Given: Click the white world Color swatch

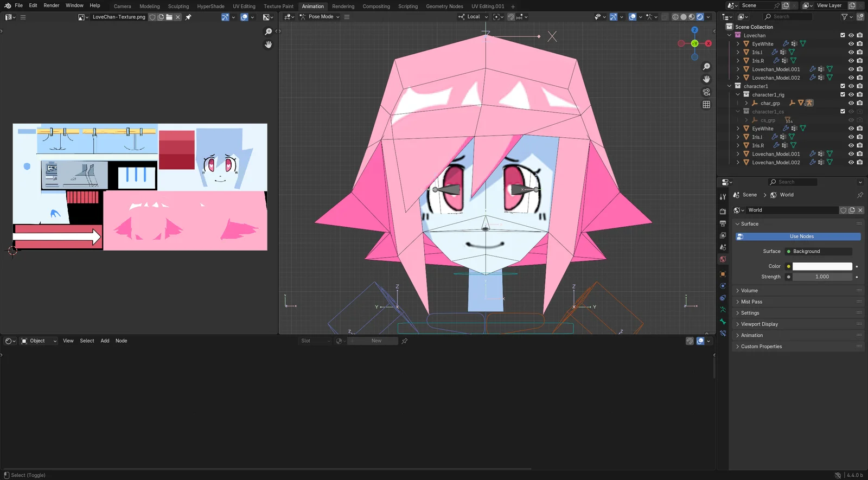Looking at the screenshot, I should coord(822,266).
